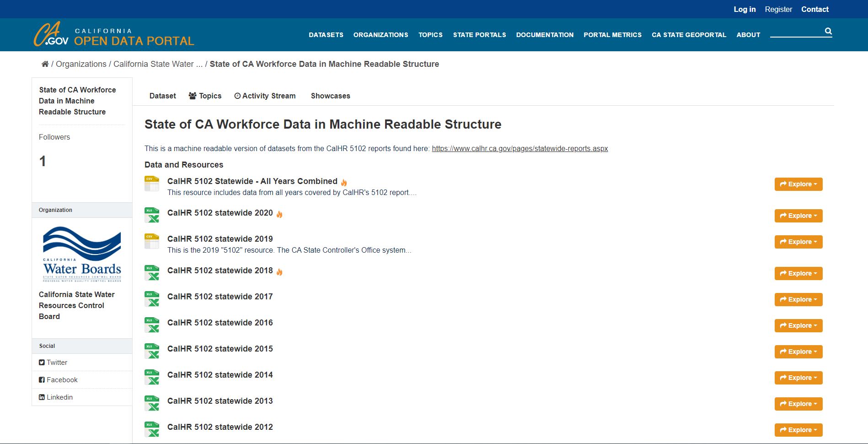Viewport: 868px width, 444px height.
Task: Open the About page
Action: [748, 35]
